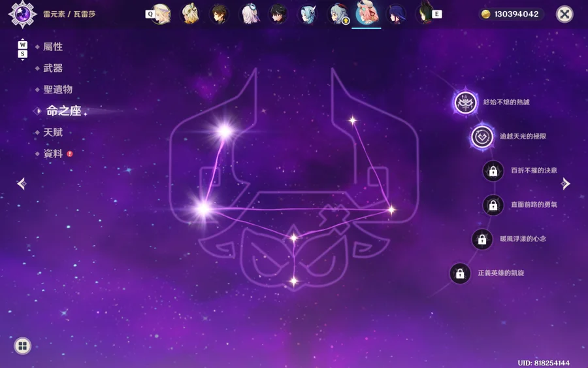
Task: Click the bright glowing star on left horn
Action: coord(225,131)
